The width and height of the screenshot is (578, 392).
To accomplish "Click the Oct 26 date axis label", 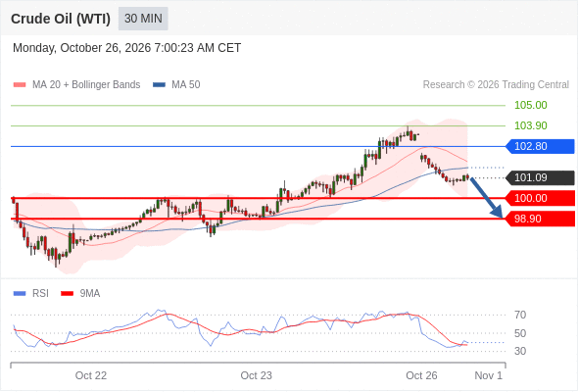I will point(421,375).
